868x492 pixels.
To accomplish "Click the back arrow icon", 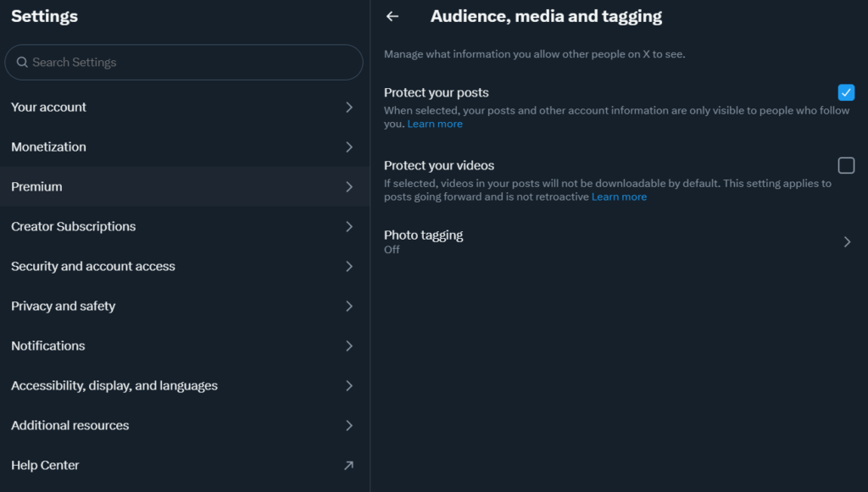I will tap(392, 17).
